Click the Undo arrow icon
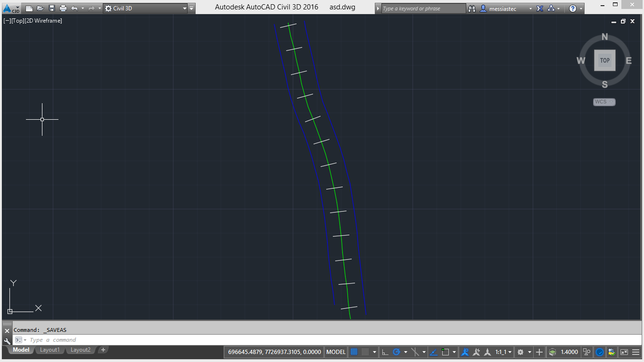The height and width of the screenshot is (362, 644). pyautogui.click(x=74, y=8)
